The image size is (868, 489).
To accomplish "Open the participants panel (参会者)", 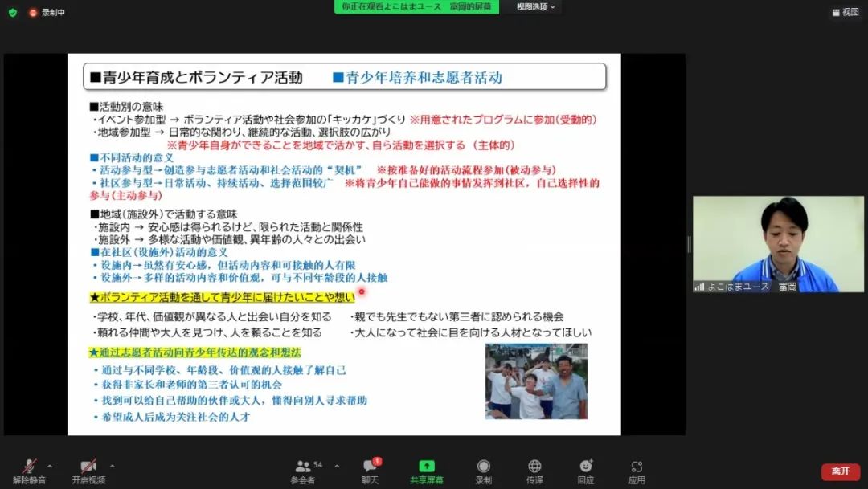I will (303, 468).
